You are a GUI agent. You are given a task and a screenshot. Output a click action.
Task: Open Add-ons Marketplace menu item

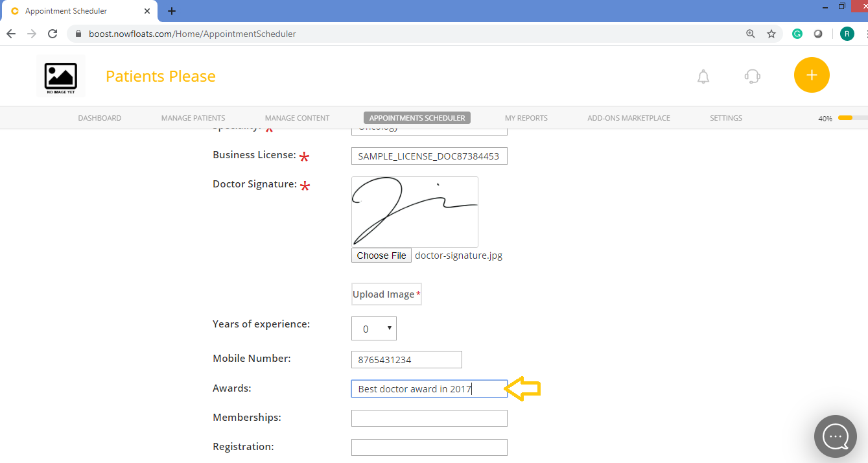[x=629, y=118]
